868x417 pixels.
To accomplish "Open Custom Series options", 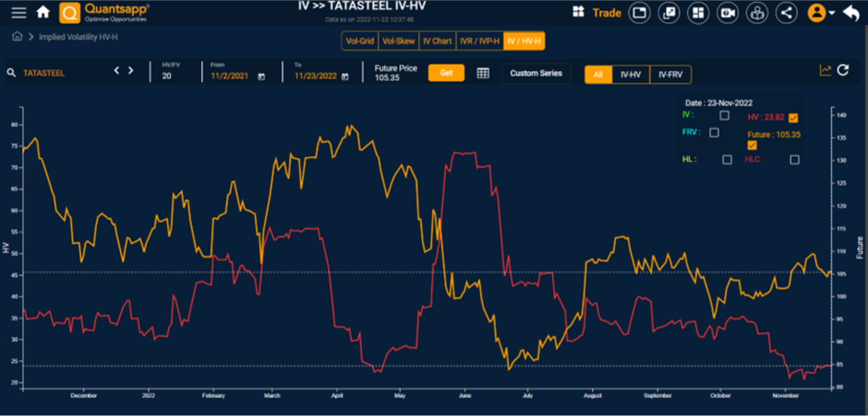I will (x=536, y=73).
